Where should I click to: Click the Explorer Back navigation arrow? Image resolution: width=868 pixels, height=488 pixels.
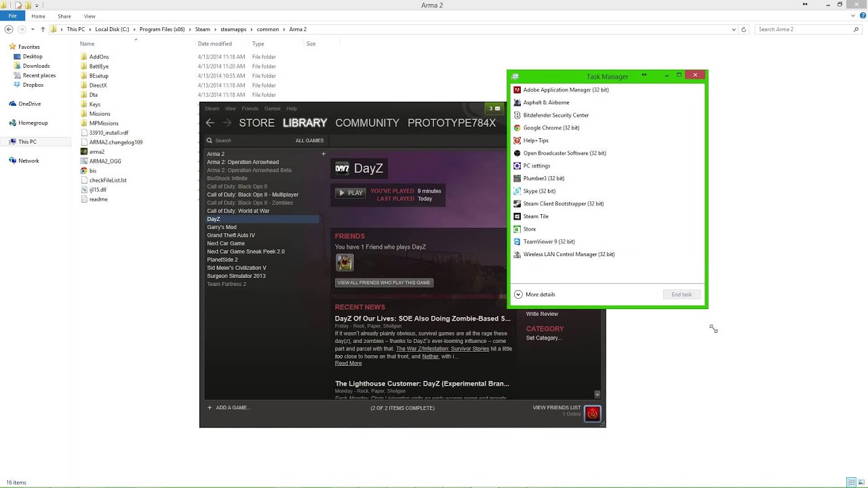point(9,29)
